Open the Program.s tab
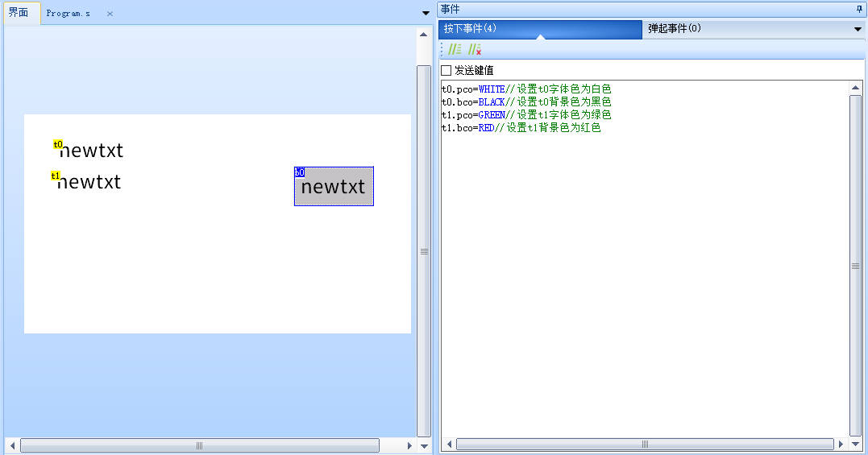Image resolution: width=868 pixels, height=455 pixels. 69,14
